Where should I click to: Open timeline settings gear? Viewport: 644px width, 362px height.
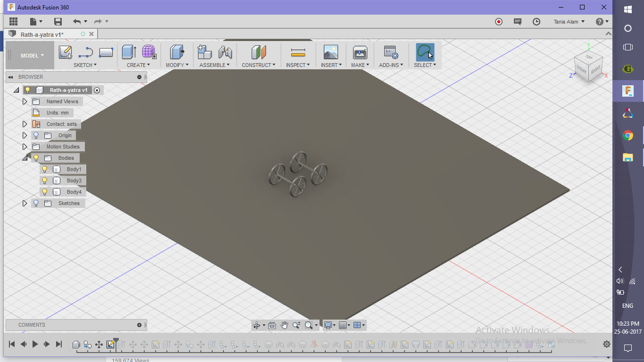pos(607,345)
